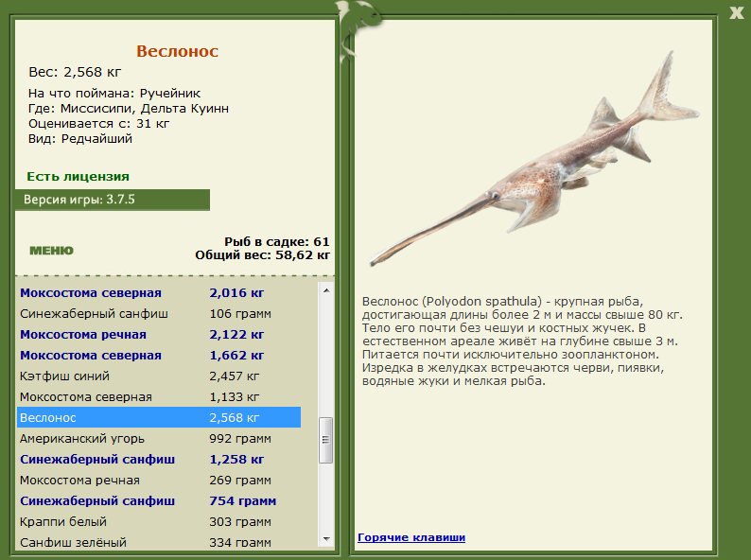Click the fish list scrollbar thumb
The height and width of the screenshot is (560, 751).
[325, 440]
